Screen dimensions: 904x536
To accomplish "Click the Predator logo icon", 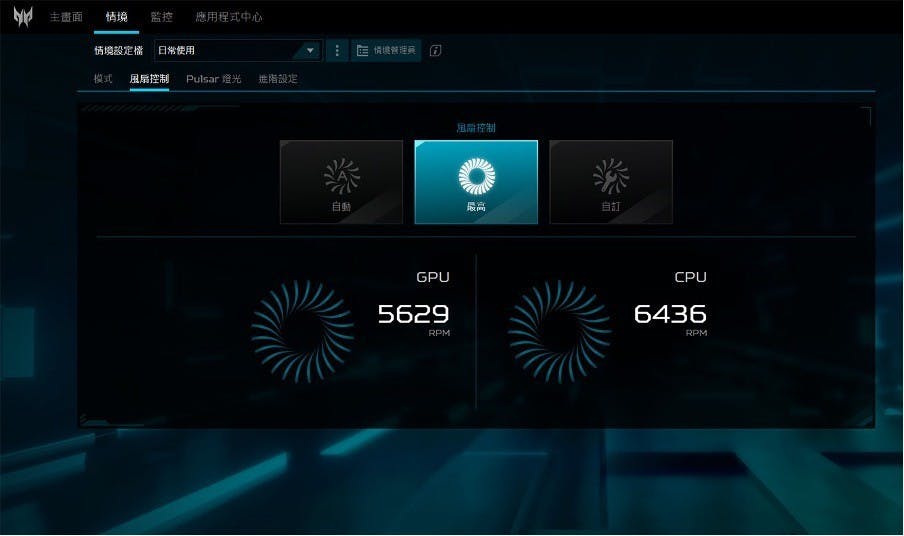I will point(23,17).
